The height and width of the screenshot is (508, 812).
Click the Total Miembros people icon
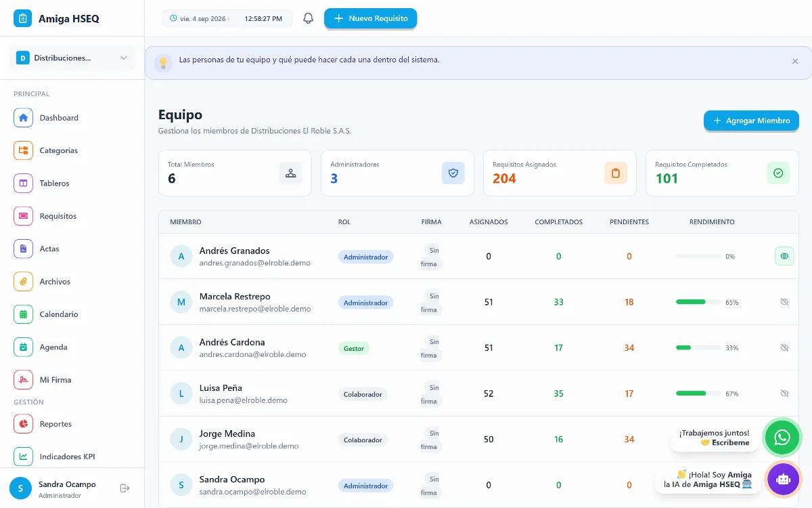(291, 173)
